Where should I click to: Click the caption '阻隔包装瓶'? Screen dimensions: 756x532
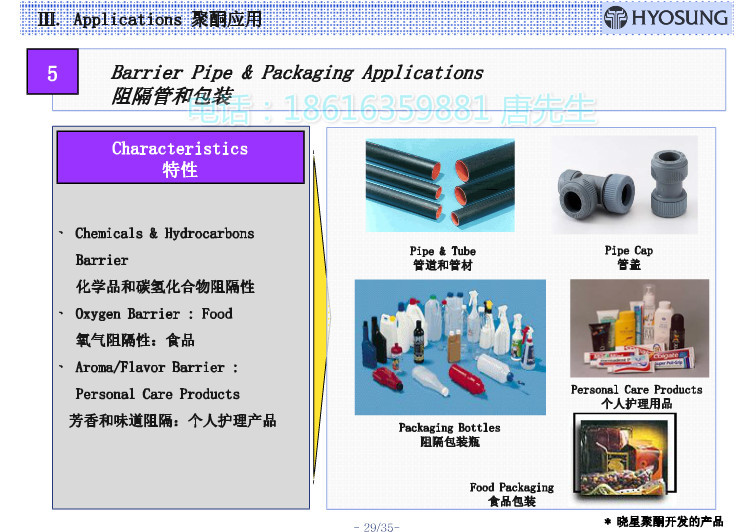click(x=449, y=442)
